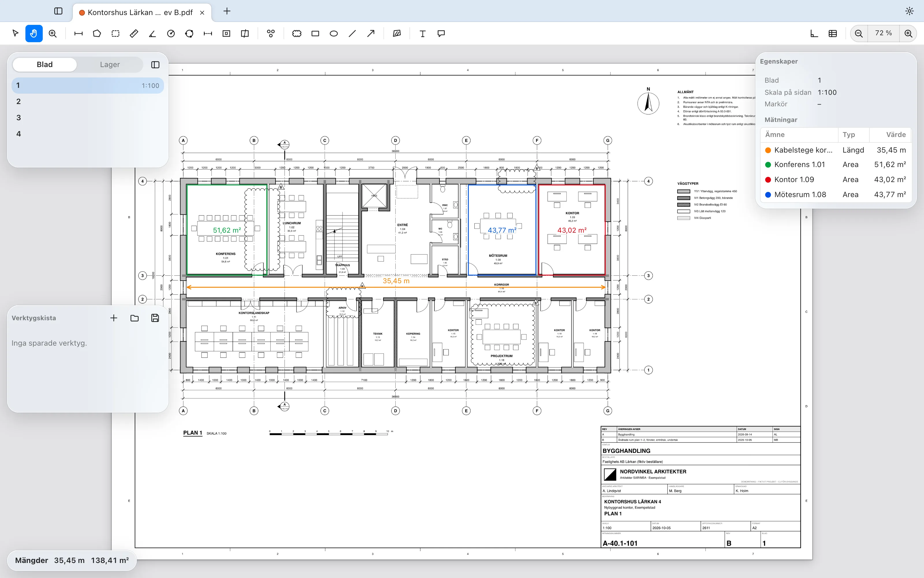Viewport: 924px width, 578px height.
Task: Save the toolbox with disk icon
Action: click(155, 318)
